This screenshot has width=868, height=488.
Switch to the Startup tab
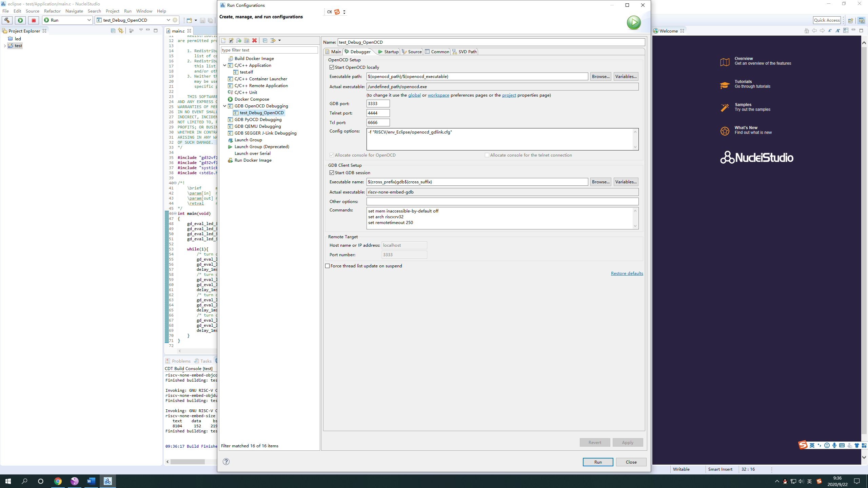(388, 52)
